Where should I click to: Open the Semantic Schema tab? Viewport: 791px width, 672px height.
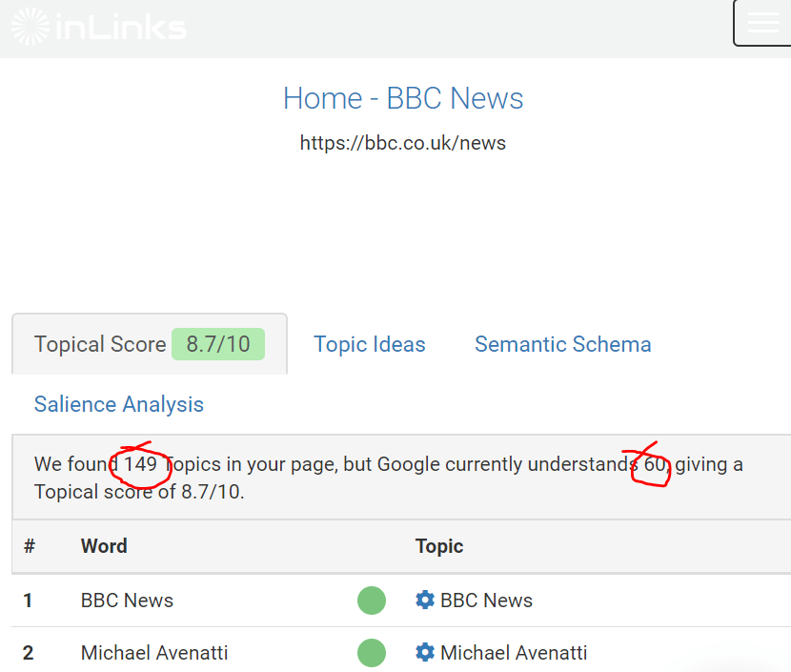563,344
